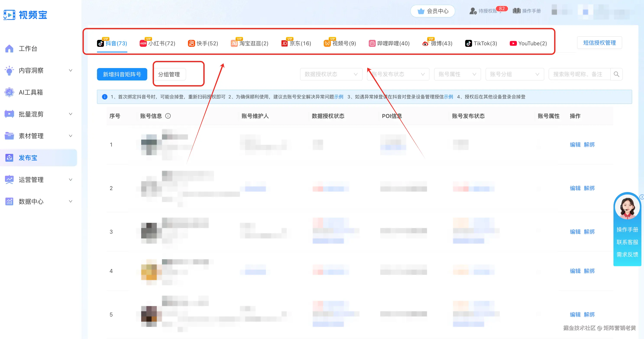
Task: Click the search magnifier icon
Action: 616,74
